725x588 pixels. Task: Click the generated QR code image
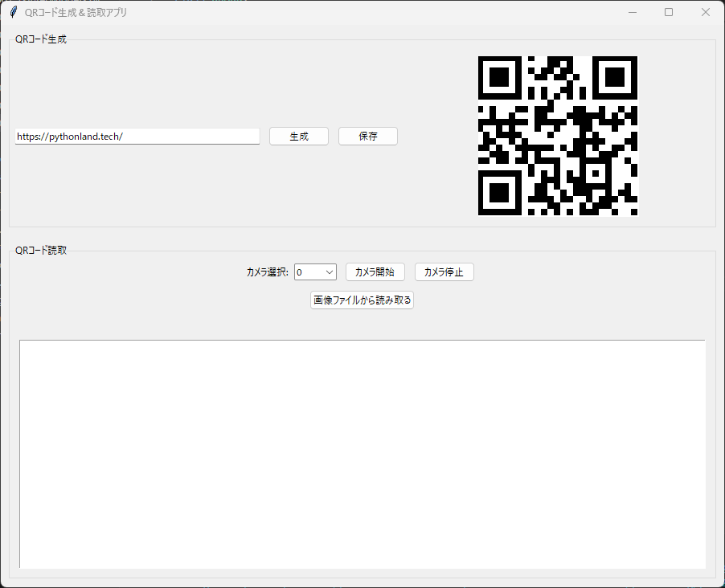coord(558,136)
